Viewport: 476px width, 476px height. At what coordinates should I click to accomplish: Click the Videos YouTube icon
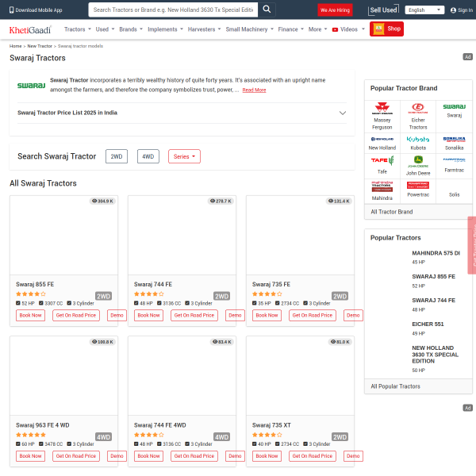tap(335, 30)
